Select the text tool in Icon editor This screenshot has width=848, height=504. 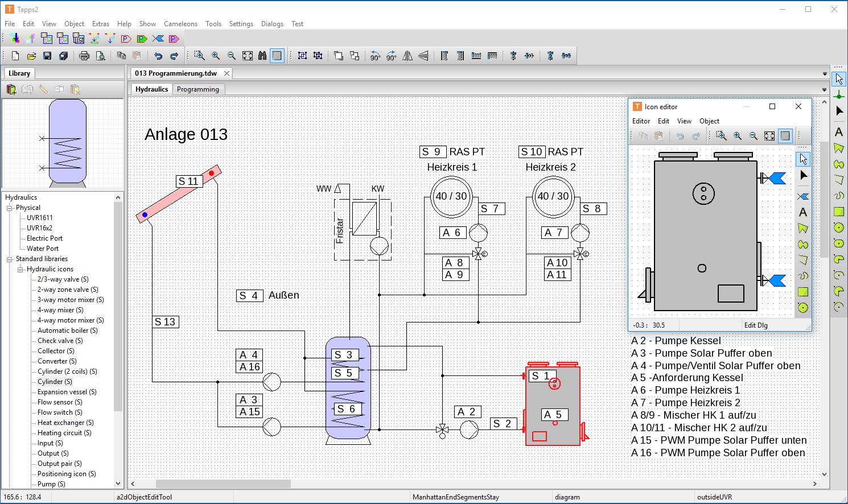pos(803,212)
